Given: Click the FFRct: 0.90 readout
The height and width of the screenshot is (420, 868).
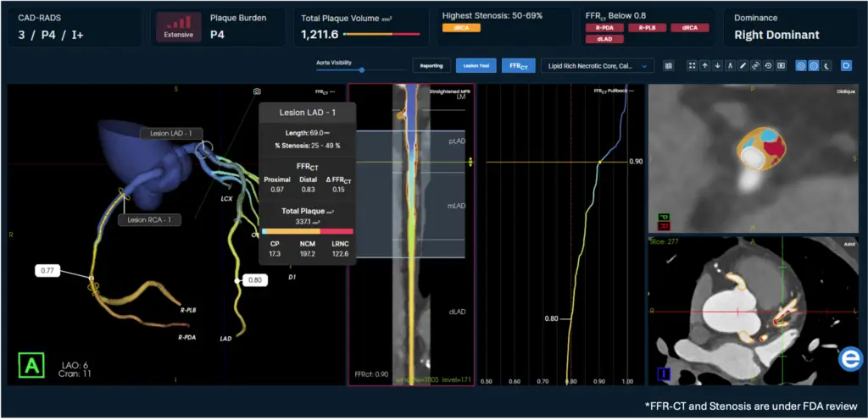Looking at the screenshot, I should (x=370, y=374).
